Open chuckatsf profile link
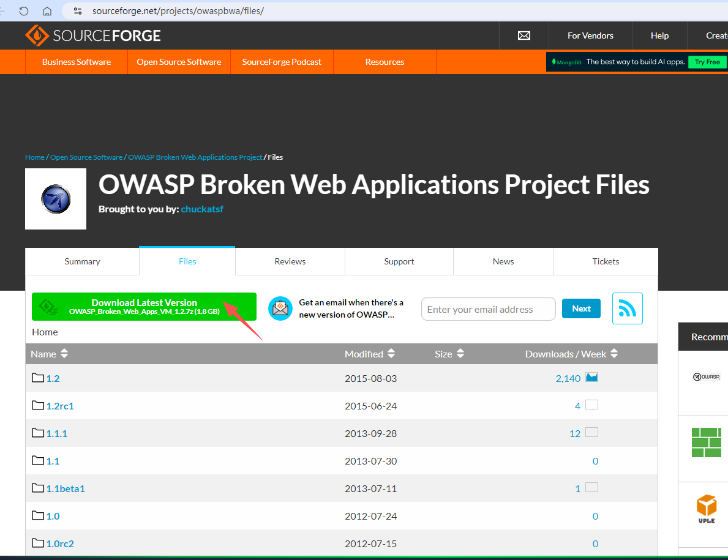Image resolution: width=728 pixels, height=560 pixels. click(202, 209)
